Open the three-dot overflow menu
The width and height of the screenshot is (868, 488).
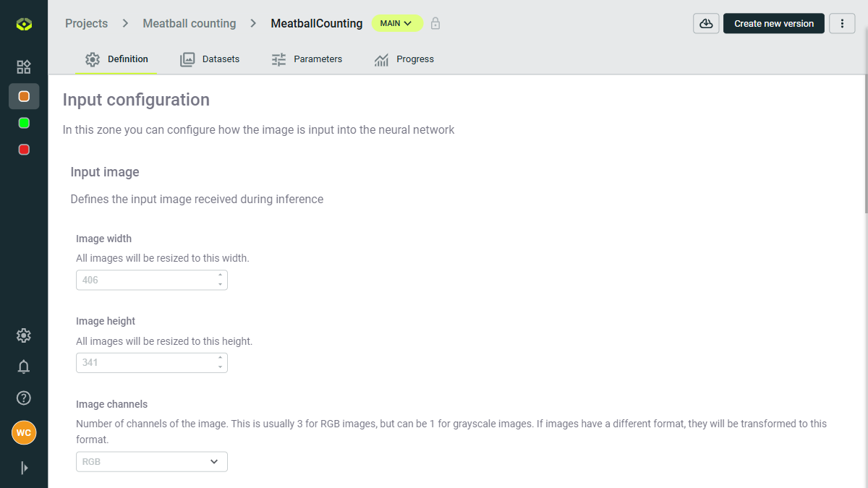[x=841, y=23]
